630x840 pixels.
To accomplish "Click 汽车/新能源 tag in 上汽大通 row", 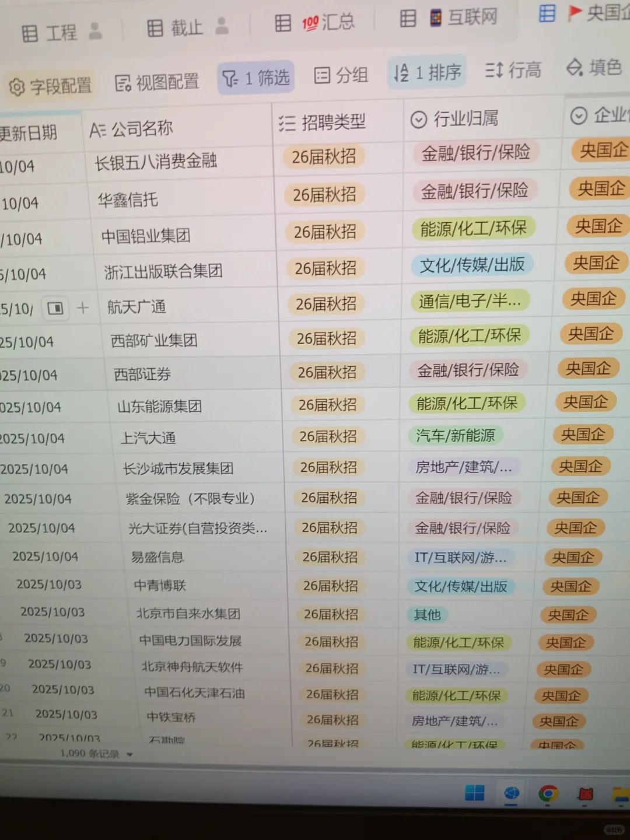I will (x=456, y=436).
